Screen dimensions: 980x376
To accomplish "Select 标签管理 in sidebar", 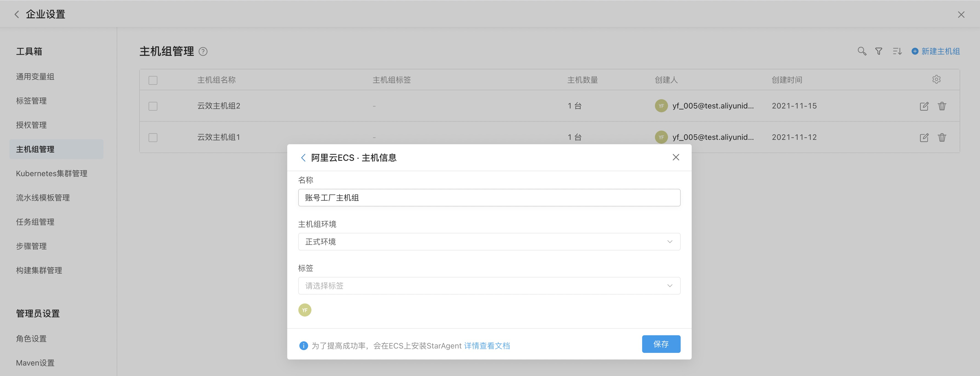I will 31,101.
